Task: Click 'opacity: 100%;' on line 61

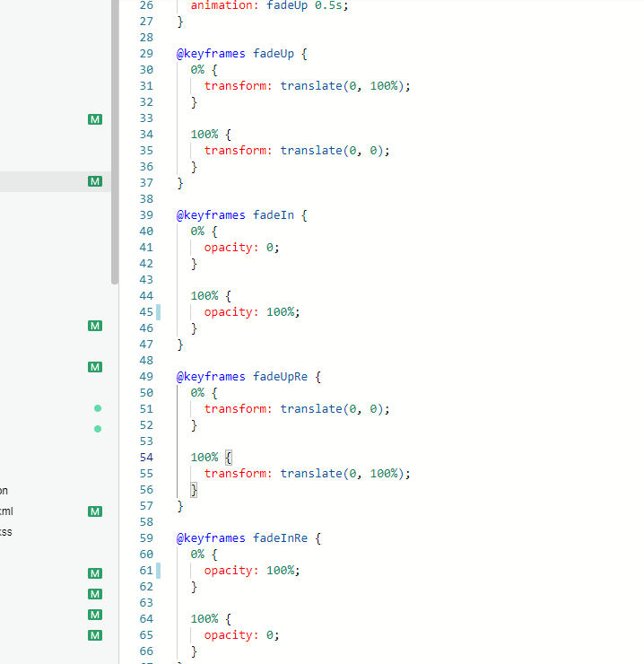Action: pyautogui.click(x=252, y=571)
